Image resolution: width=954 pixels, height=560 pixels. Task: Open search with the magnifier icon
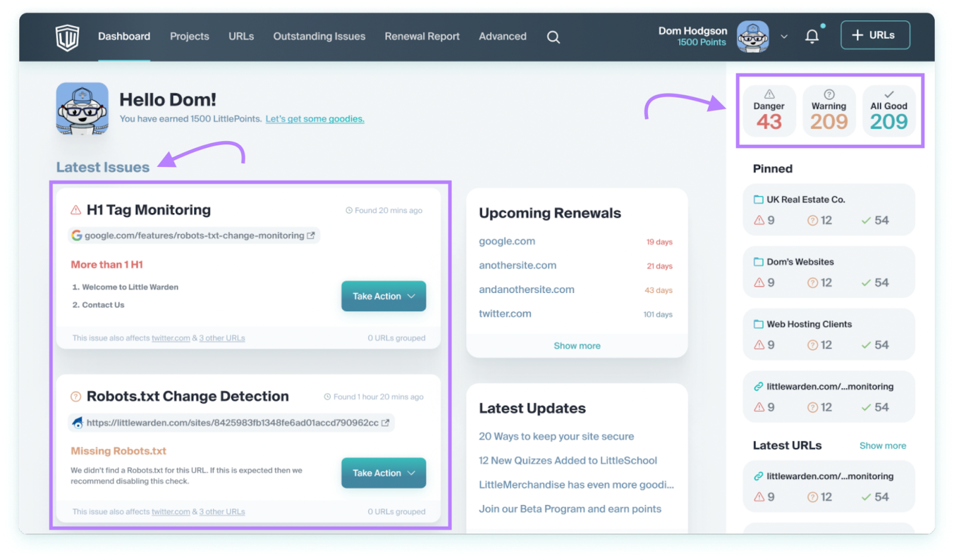(553, 37)
